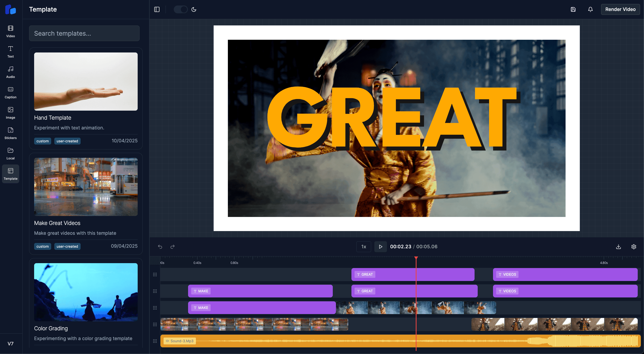Open the Stickers panel

[x=11, y=133]
